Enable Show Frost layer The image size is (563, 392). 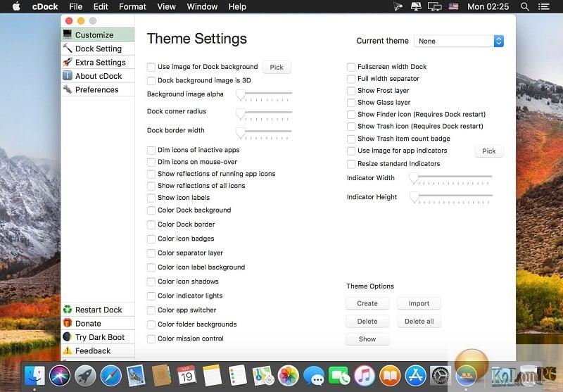point(351,91)
